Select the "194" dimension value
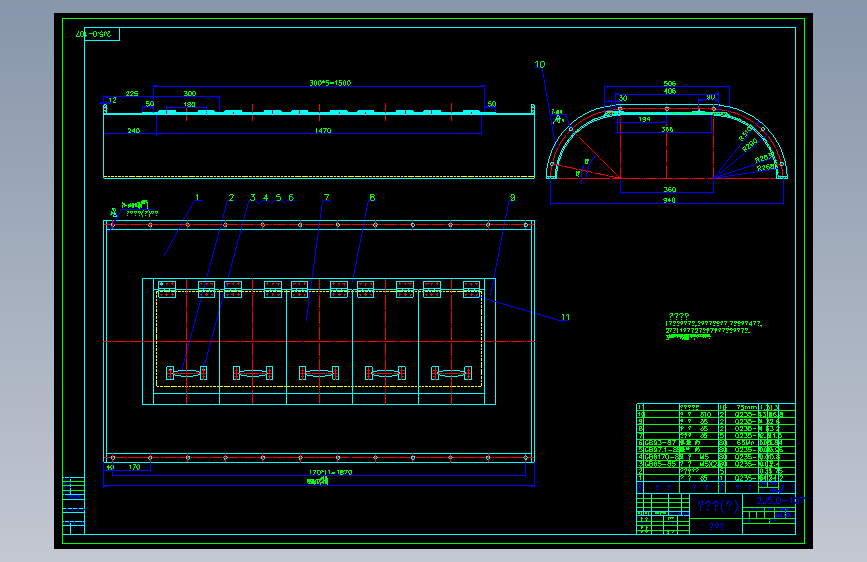867x562 pixels. coord(644,119)
